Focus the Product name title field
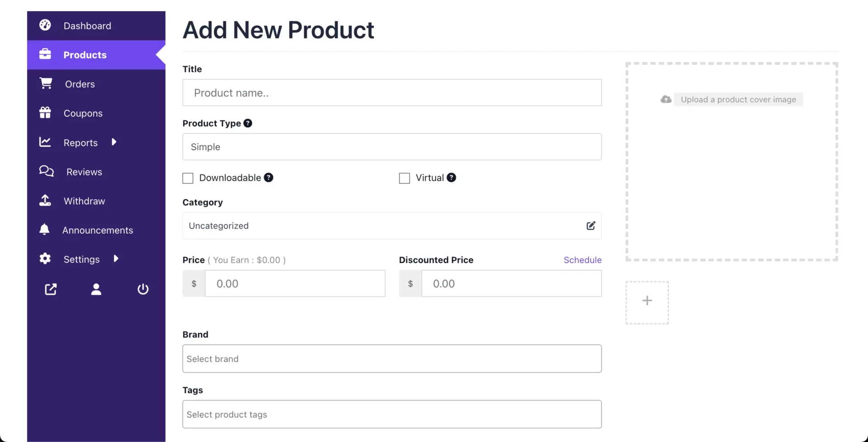 pyautogui.click(x=392, y=93)
